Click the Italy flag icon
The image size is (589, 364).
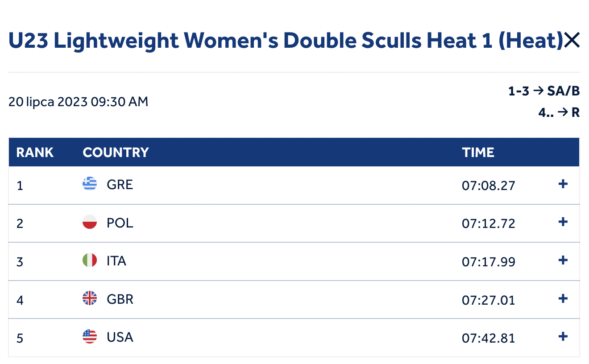[90, 260]
